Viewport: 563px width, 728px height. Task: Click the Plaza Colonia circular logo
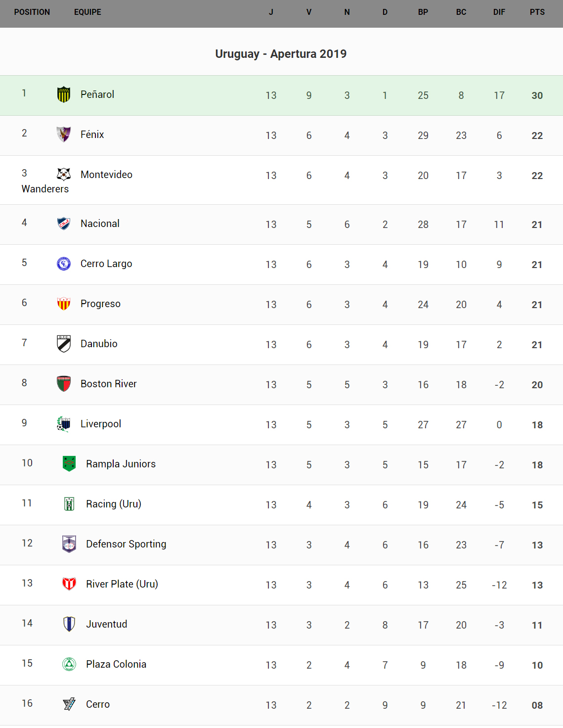(69, 664)
